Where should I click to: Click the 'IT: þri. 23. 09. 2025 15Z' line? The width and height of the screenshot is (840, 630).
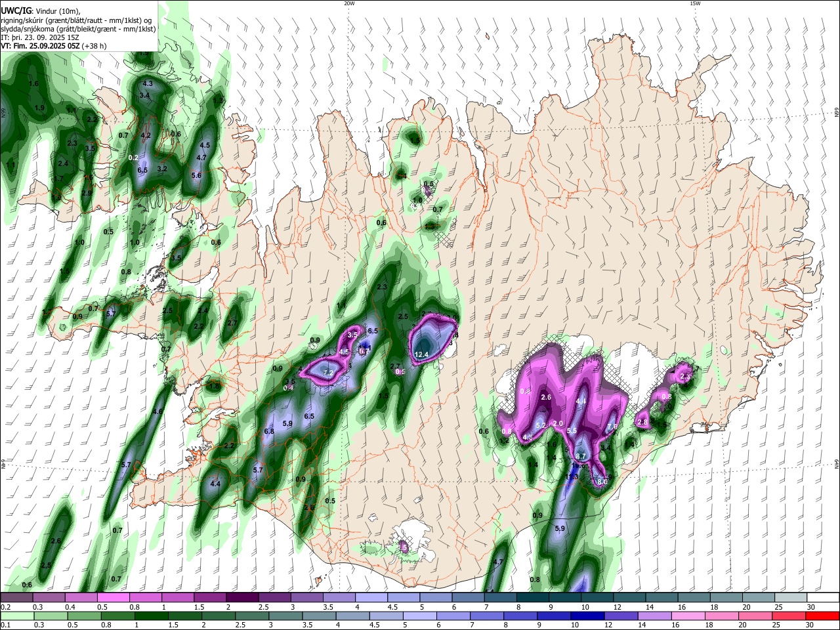pos(40,37)
